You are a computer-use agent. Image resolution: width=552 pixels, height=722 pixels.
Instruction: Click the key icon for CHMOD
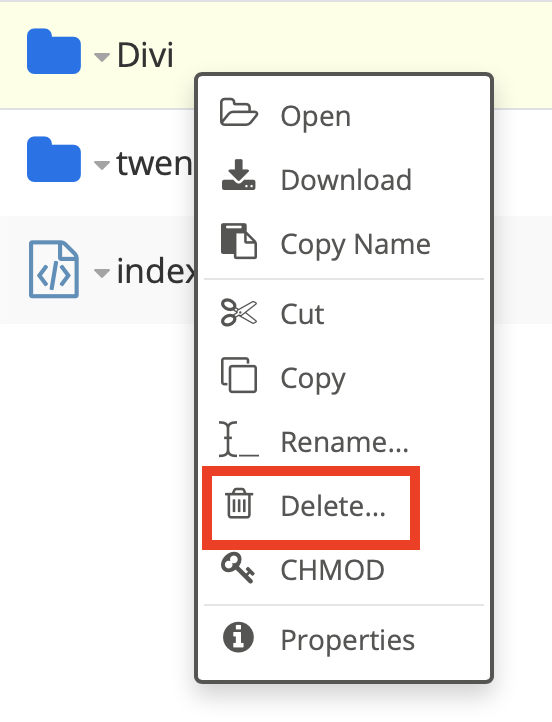pyautogui.click(x=238, y=568)
